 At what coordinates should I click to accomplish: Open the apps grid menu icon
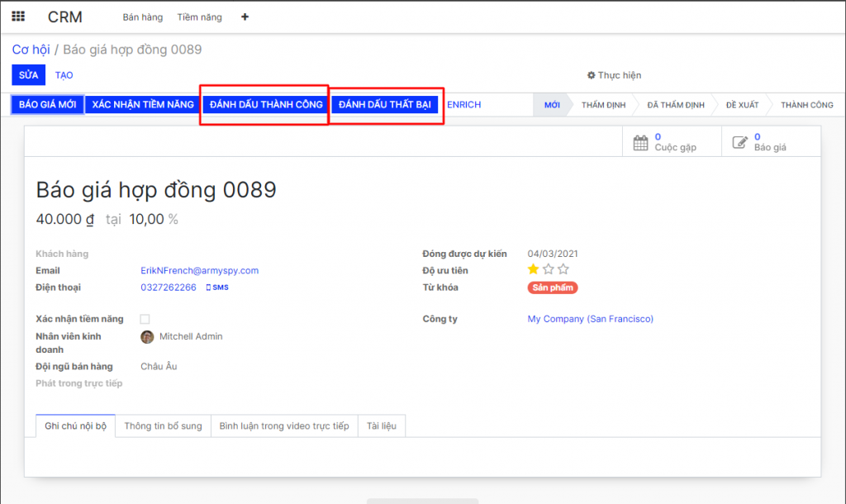click(18, 17)
